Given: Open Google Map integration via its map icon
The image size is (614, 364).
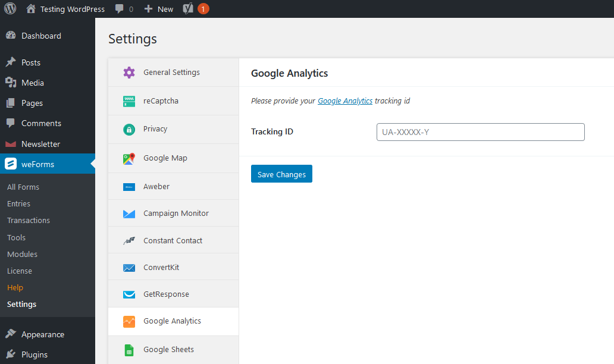Looking at the screenshot, I should click(x=129, y=158).
